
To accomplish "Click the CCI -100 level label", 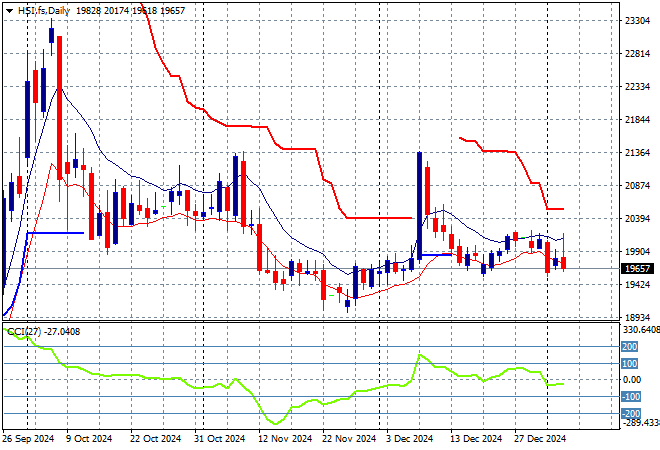I will click(x=630, y=396).
